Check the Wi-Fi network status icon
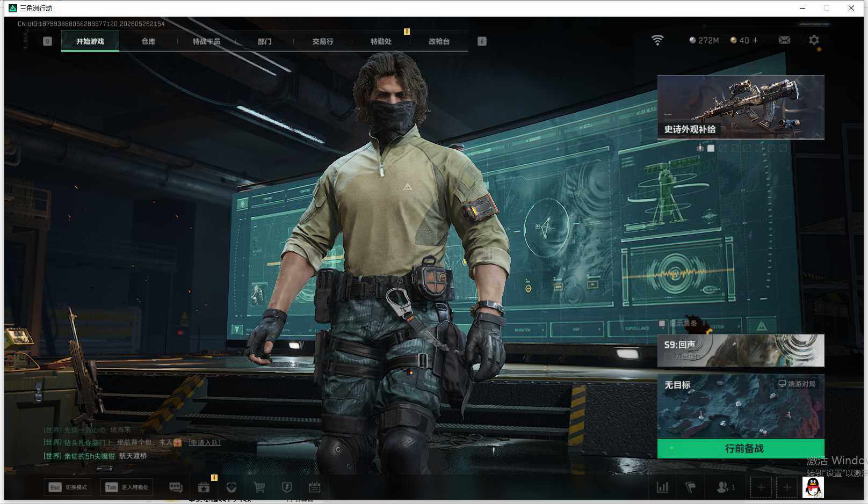868x504 pixels. click(x=657, y=40)
